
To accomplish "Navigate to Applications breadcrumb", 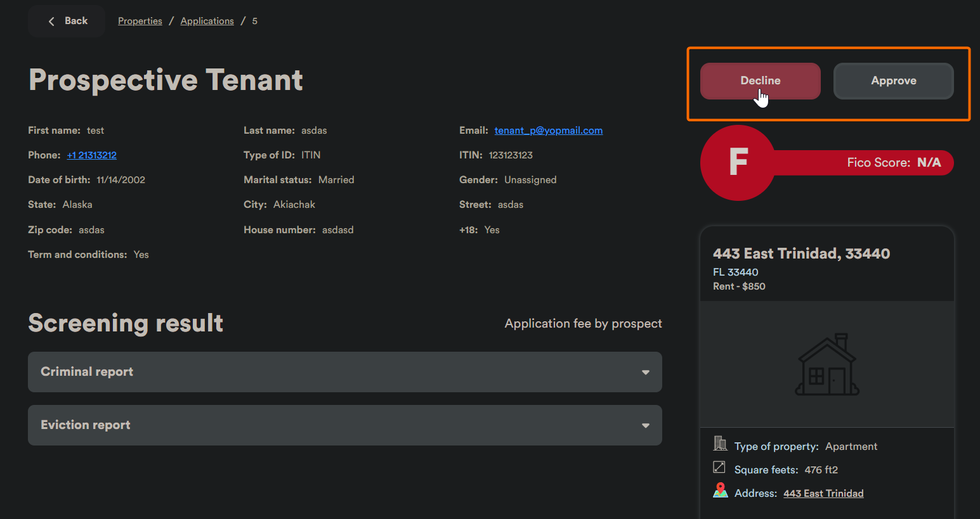I will point(207,21).
